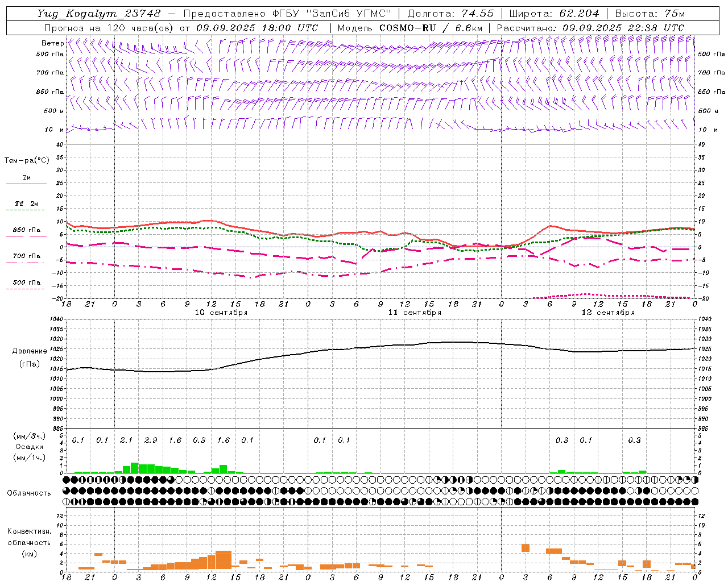Click the 'Широта: 62.204' latitude value
The width and height of the screenshot is (728, 582).
554,14
